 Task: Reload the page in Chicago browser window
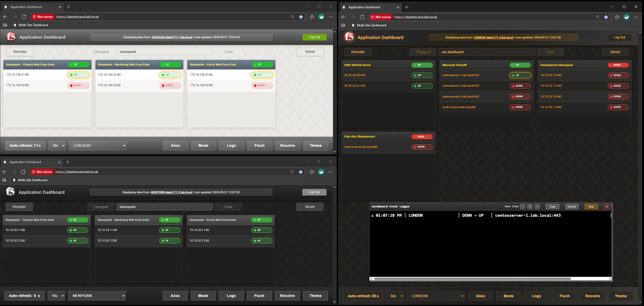point(24,17)
